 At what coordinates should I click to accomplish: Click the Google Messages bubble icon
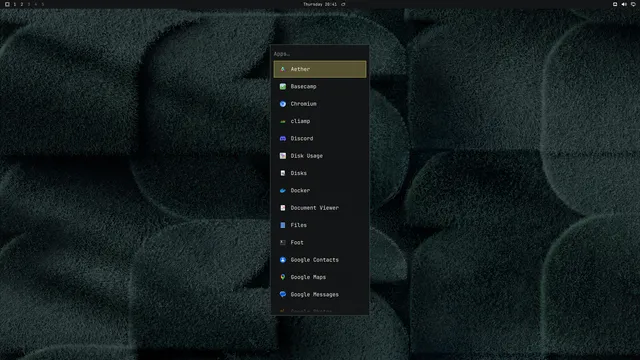click(283, 294)
